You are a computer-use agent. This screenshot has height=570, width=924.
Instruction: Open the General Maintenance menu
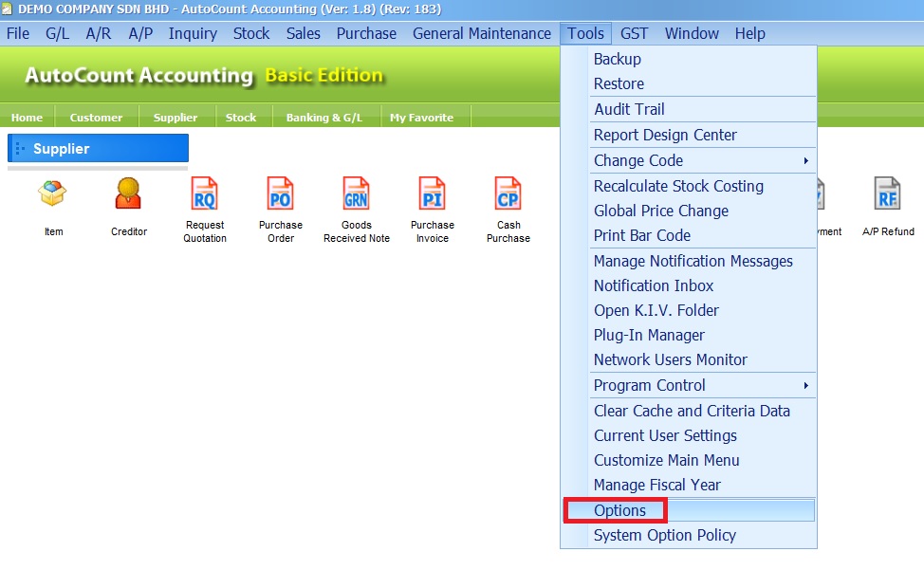tap(481, 33)
